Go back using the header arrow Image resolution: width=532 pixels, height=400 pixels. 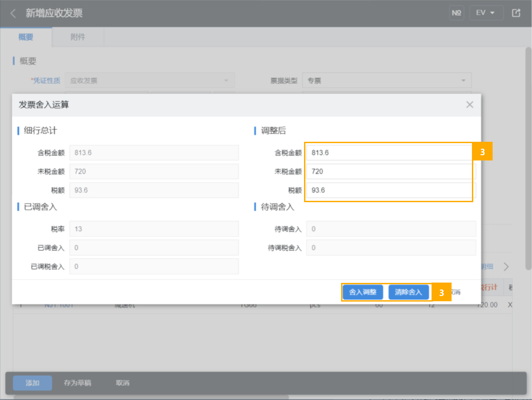click(x=13, y=13)
